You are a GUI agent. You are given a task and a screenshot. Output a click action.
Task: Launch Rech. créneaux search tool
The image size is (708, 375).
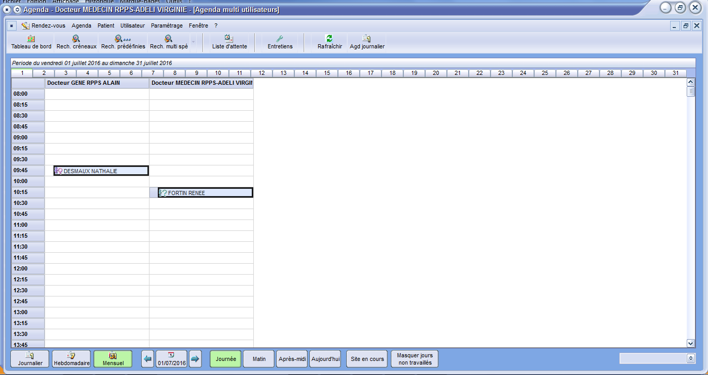[x=76, y=42]
